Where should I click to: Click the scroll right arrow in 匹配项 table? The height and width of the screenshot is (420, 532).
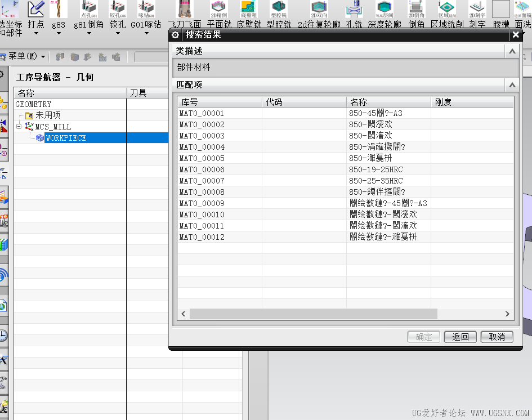tap(507, 314)
